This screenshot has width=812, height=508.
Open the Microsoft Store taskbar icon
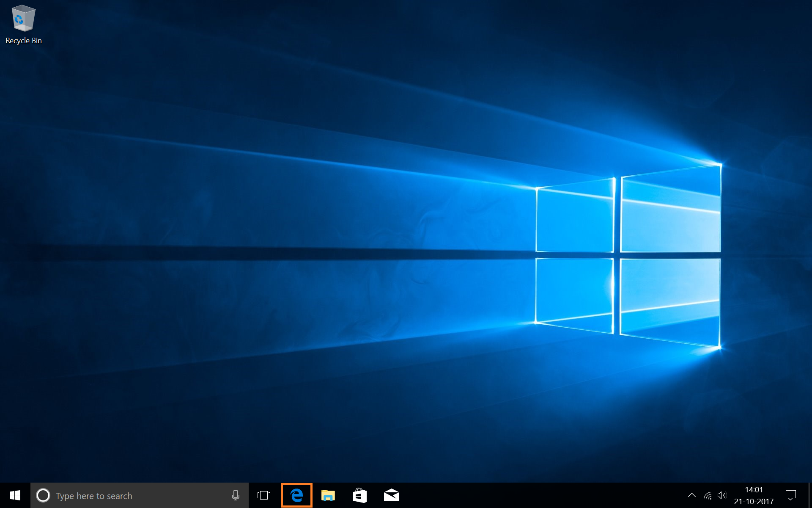[x=360, y=495]
